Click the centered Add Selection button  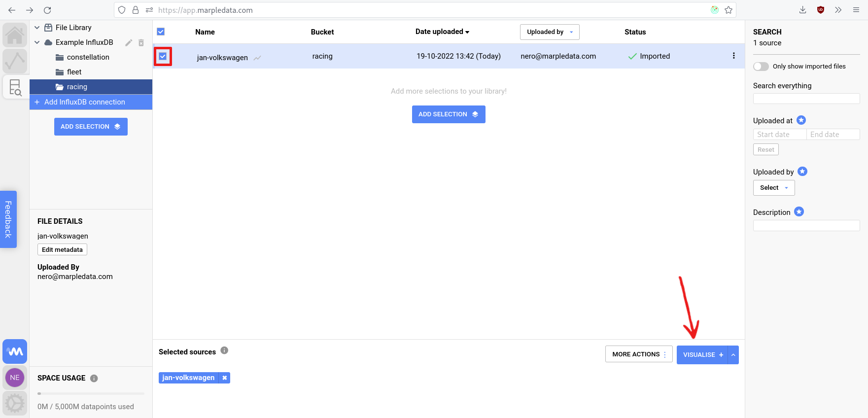[x=449, y=114]
